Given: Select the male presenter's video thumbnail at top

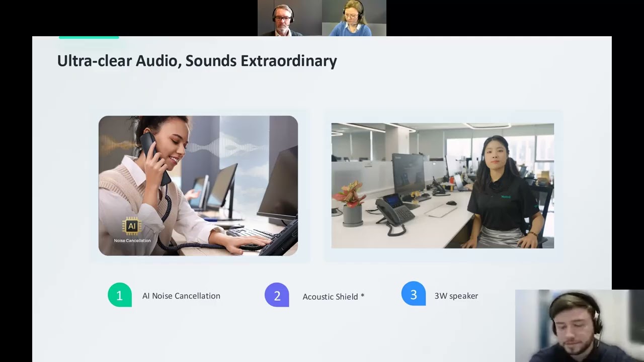Looking at the screenshot, I should [290, 18].
